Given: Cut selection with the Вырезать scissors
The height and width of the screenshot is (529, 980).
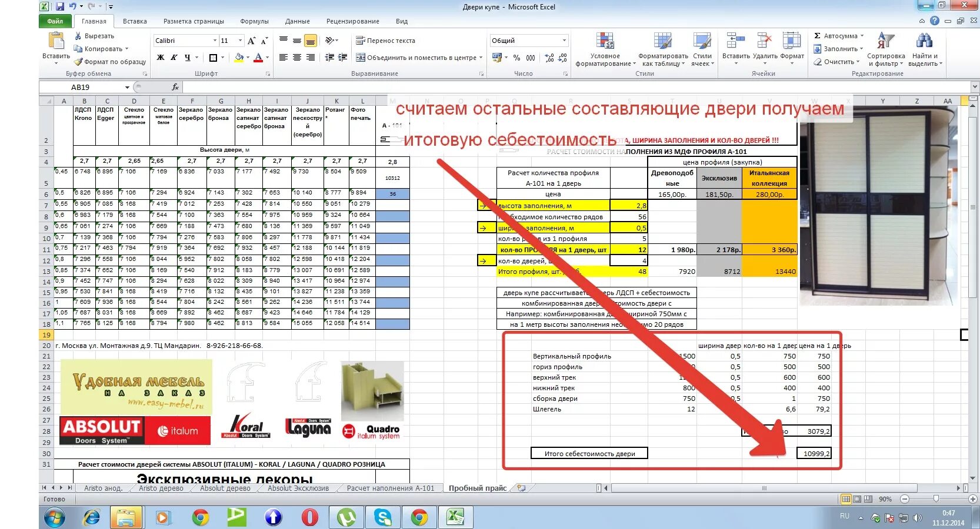Looking at the screenshot, I should (x=94, y=36).
